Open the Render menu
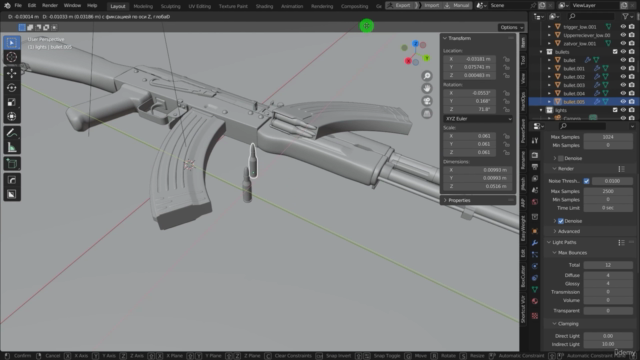The width and height of the screenshot is (640, 360). coord(50,5)
